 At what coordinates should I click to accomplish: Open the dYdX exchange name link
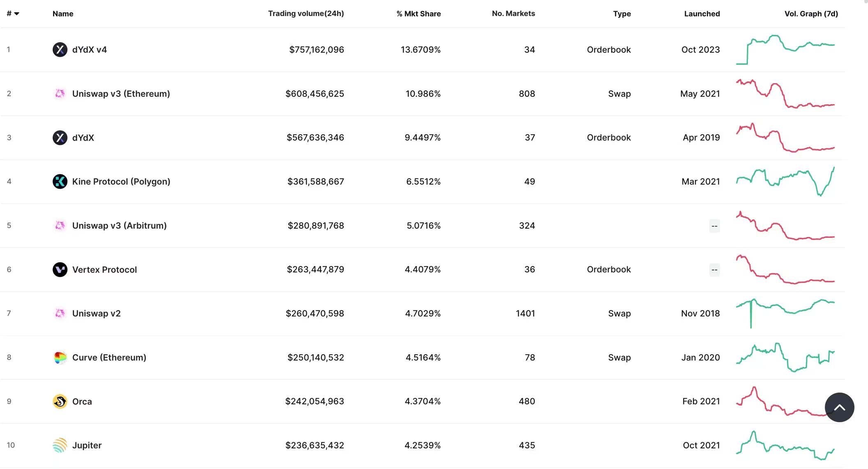pos(83,138)
